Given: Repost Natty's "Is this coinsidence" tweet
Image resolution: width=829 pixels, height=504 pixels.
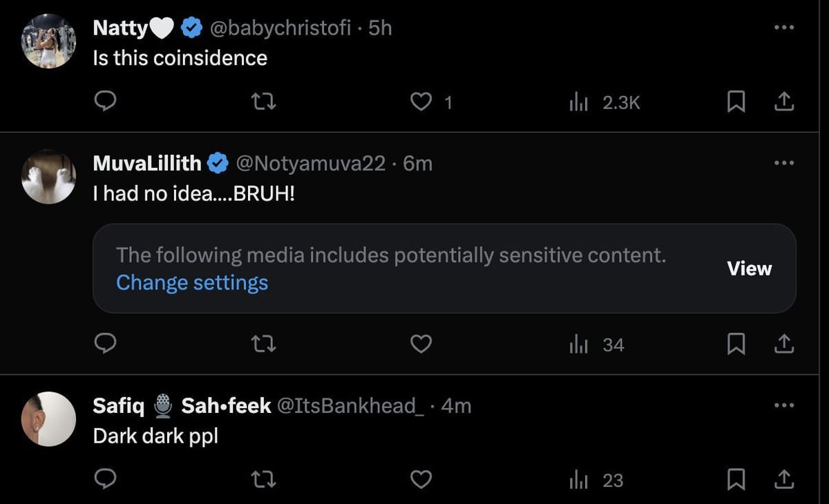Looking at the screenshot, I should pos(263,102).
